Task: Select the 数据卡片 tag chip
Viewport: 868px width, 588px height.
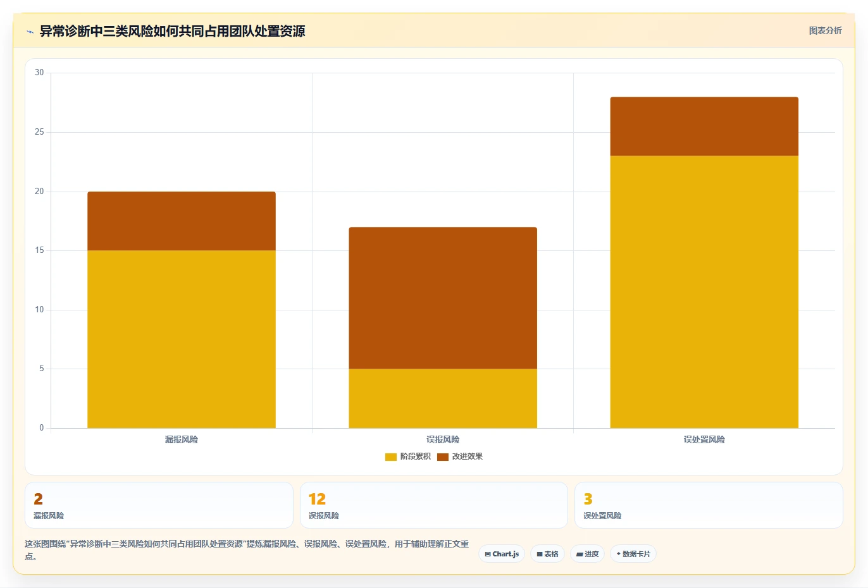Action: (x=633, y=554)
